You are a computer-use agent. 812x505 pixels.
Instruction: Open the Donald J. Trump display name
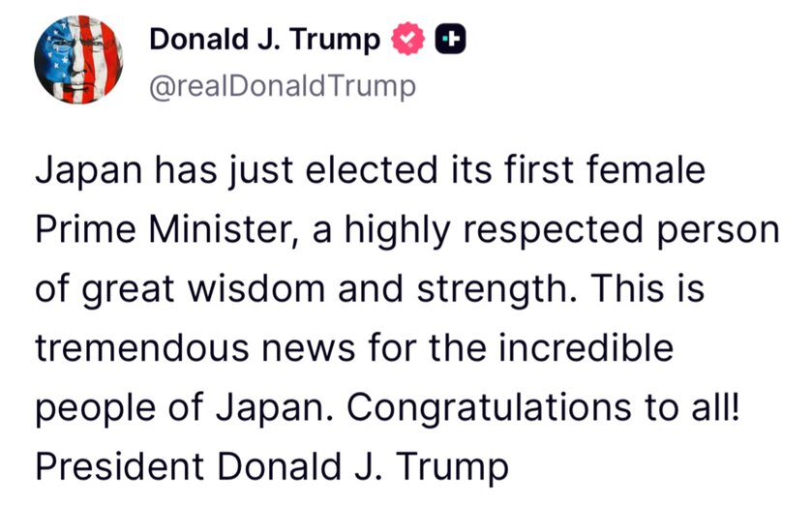coord(265,40)
